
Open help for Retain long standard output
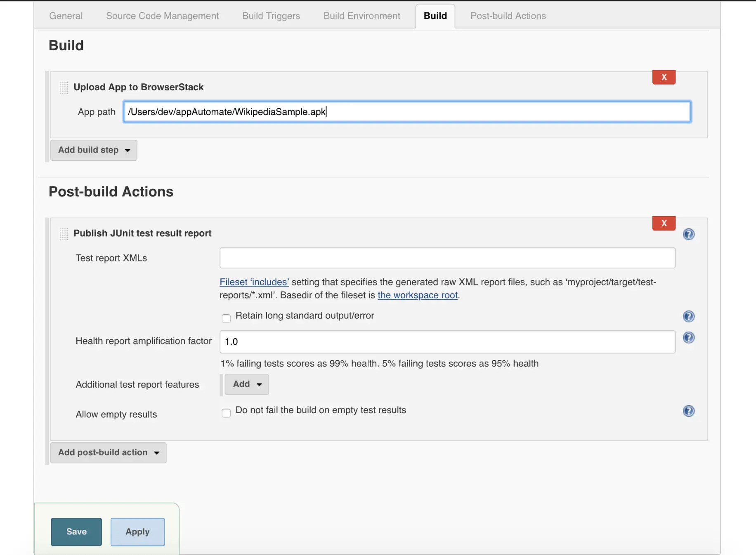[x=688, y=316]
